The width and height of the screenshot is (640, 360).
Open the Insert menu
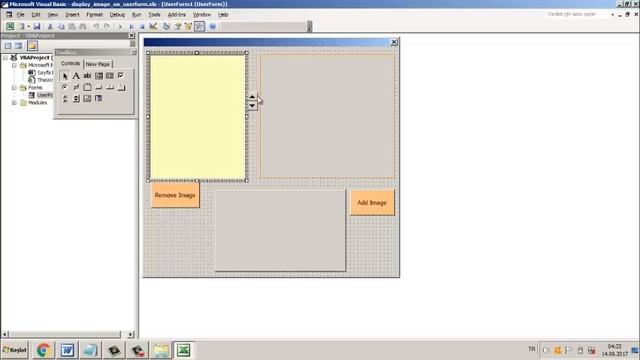tap(72, 15)
